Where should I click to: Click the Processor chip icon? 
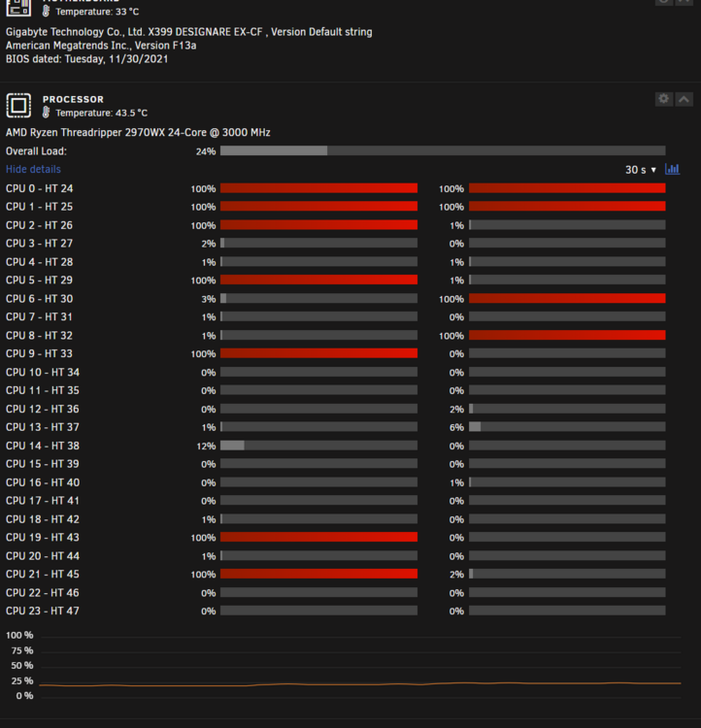point(18,106)
